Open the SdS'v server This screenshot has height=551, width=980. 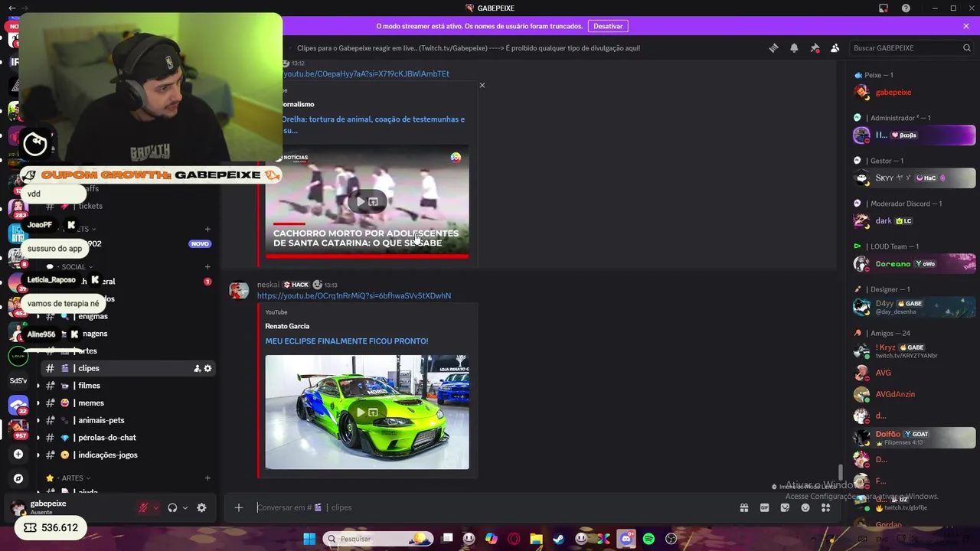pos(18,380)
